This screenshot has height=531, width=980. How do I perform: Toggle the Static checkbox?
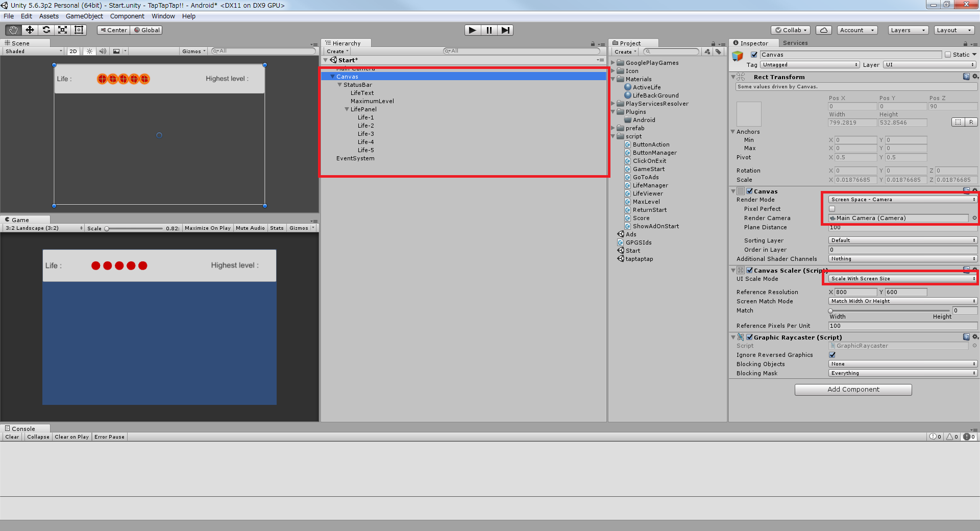(948, 55)
